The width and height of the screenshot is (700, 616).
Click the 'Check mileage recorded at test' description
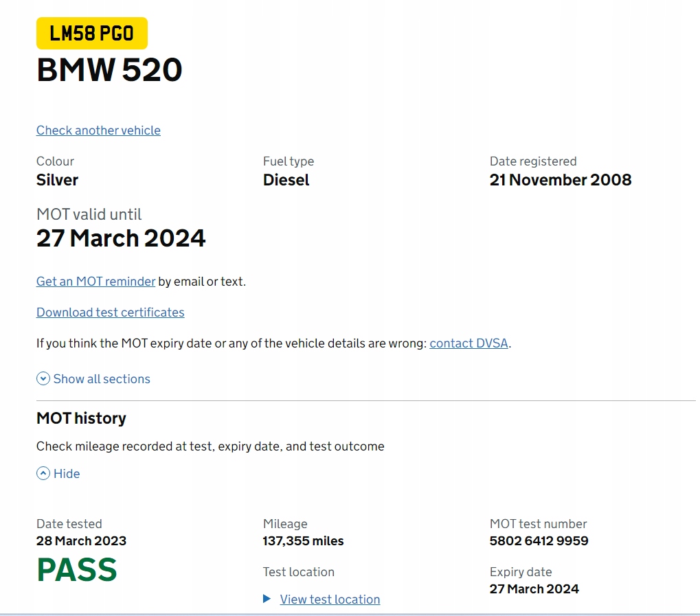[210, 446]
